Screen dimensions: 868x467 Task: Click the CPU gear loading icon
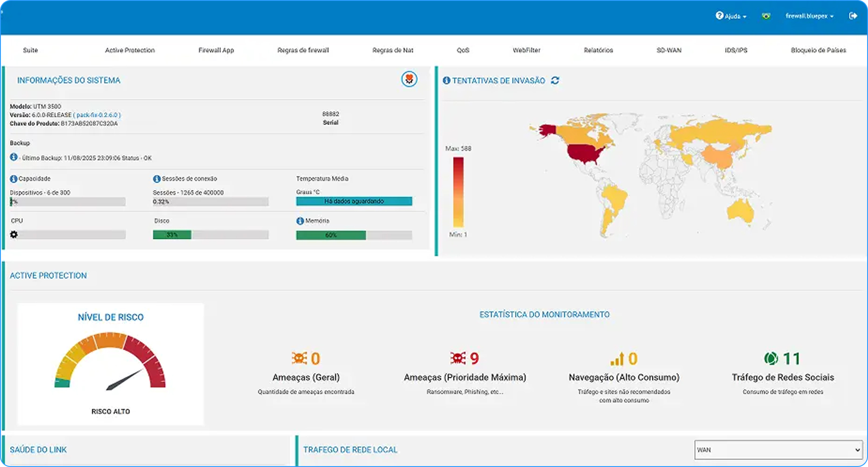pyautogui.click(x=14, y=234)
